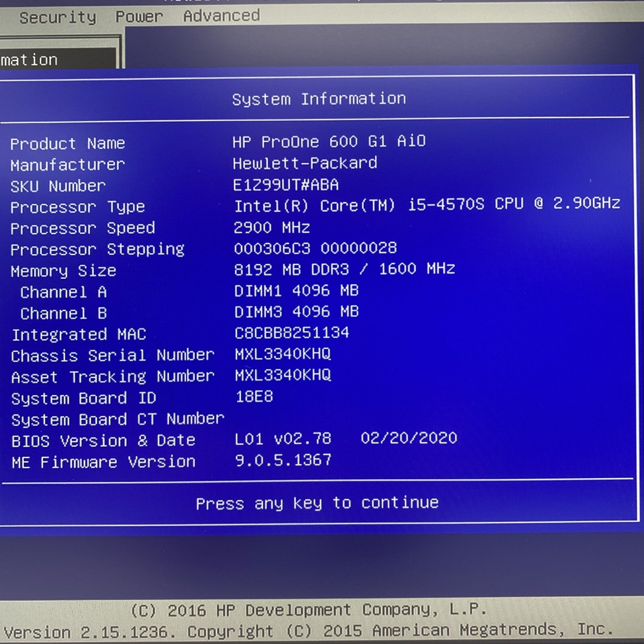
Task: Click the BIOS version L01 v02.78
Action: (x=283, y=439)
